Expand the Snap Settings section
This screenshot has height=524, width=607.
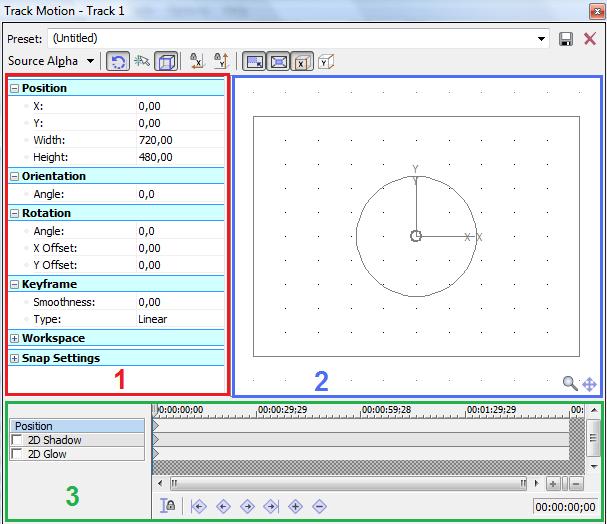(x=14, y=358)
